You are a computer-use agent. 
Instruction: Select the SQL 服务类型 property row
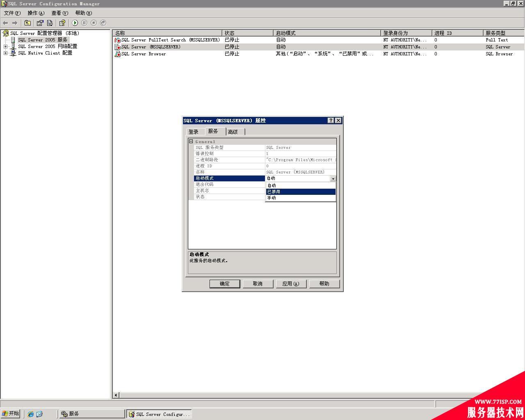tap(265, 148)
